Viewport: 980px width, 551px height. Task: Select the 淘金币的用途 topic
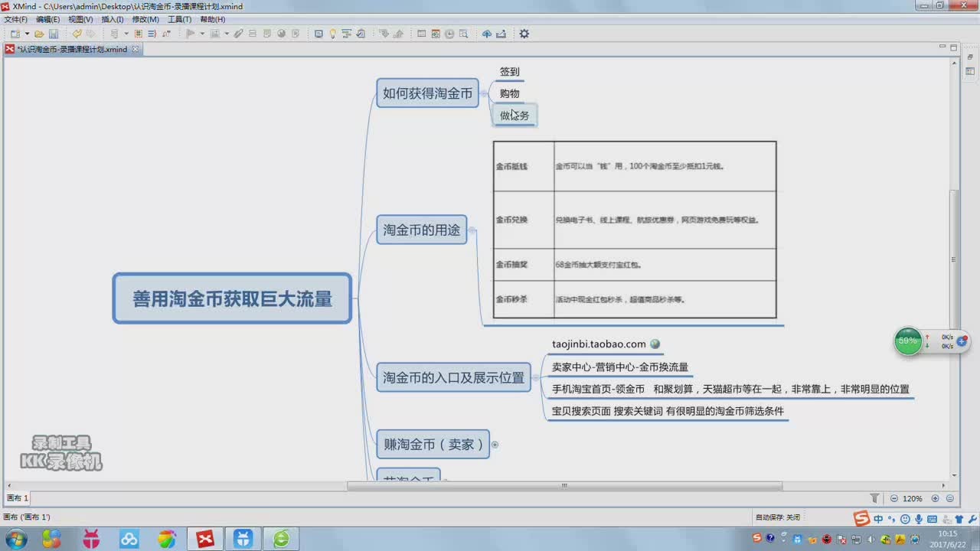(x=422, y=230)
